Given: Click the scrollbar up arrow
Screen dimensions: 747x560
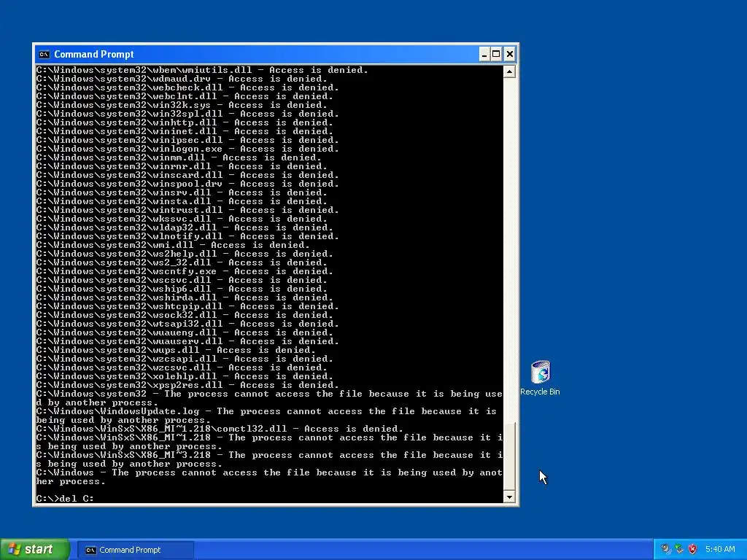Looking at the screenshot, I should [x=509, y=72].
